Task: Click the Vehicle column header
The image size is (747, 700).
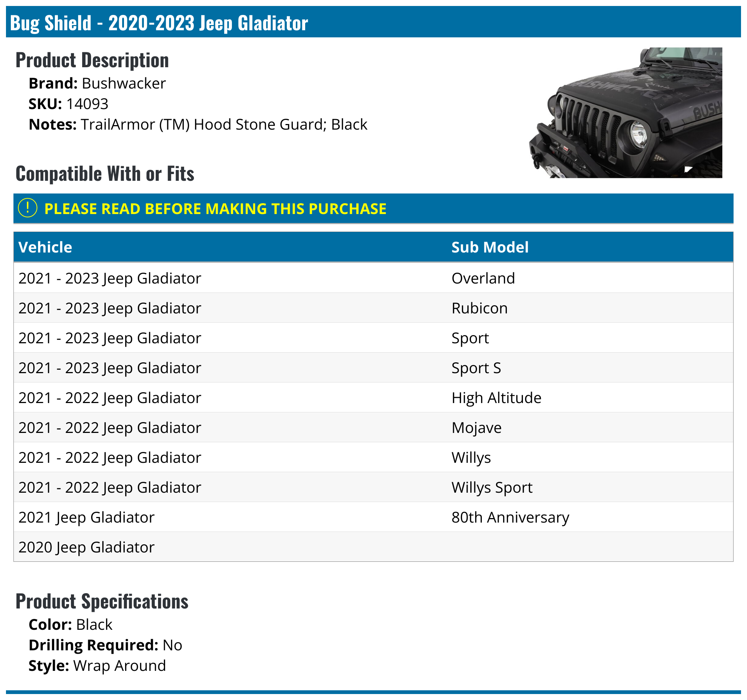Action: pyautogui.click(x=45, y=247)
